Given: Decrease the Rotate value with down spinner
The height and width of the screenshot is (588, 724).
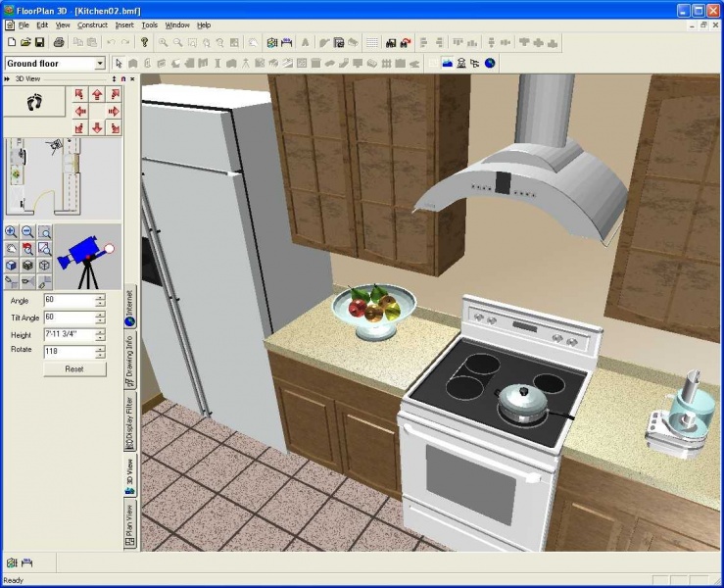Looking at the screenshot, I should [100, 355].
